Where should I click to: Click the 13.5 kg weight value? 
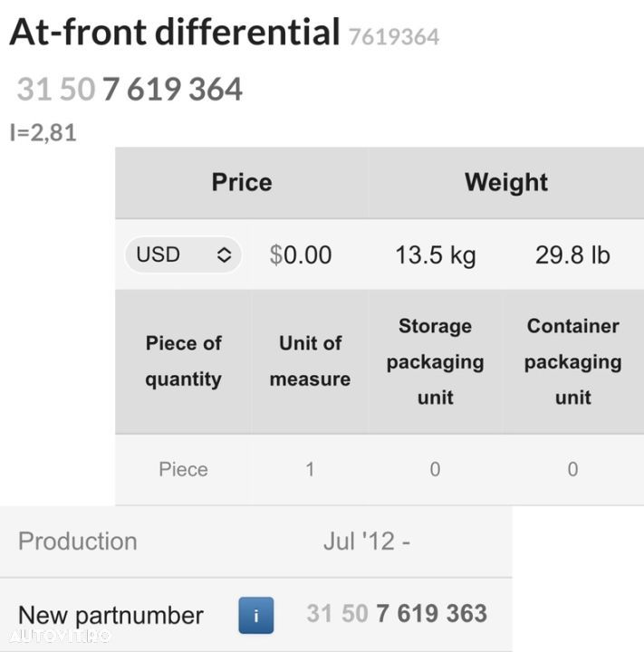[435, 255]
